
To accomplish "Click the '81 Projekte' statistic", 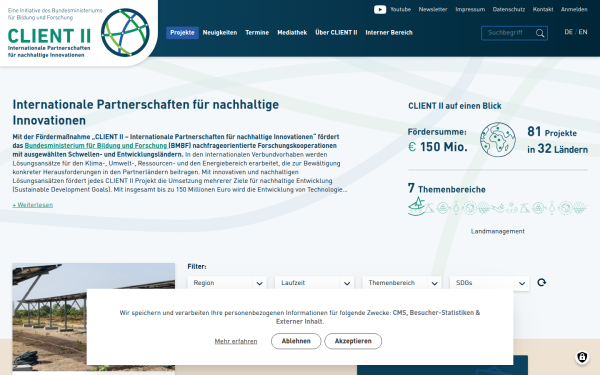I will pyautogui.click(x=552, y=132).
